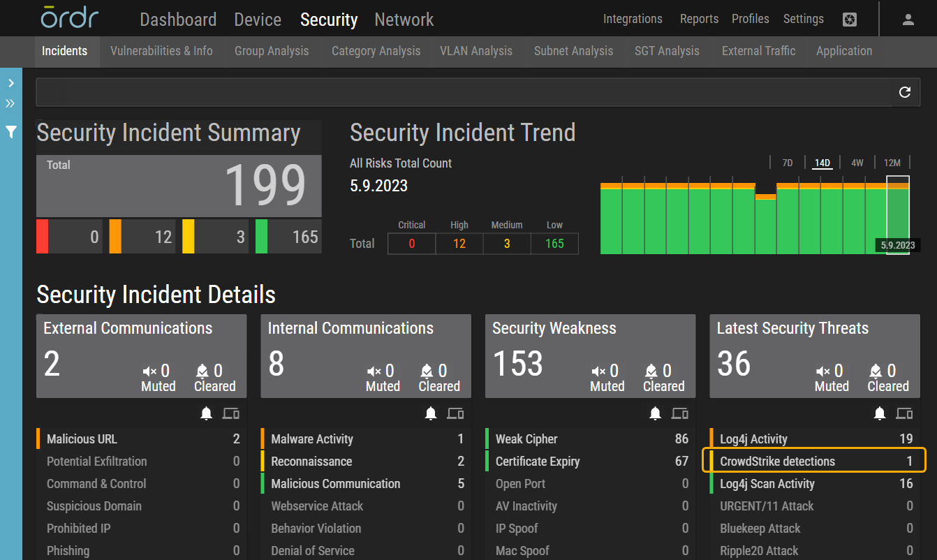The image size is (937, 560).
Task: Switch trend range to 4W
Action: click(857, 163)
